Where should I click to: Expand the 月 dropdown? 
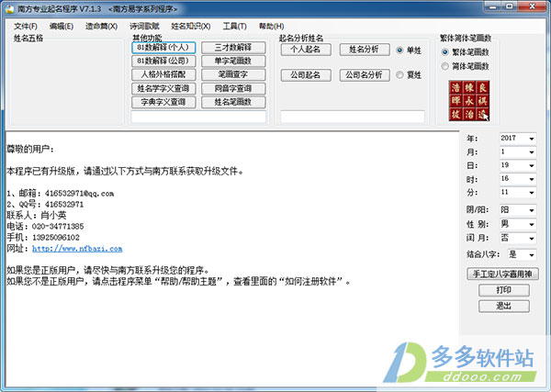(532, 152)
